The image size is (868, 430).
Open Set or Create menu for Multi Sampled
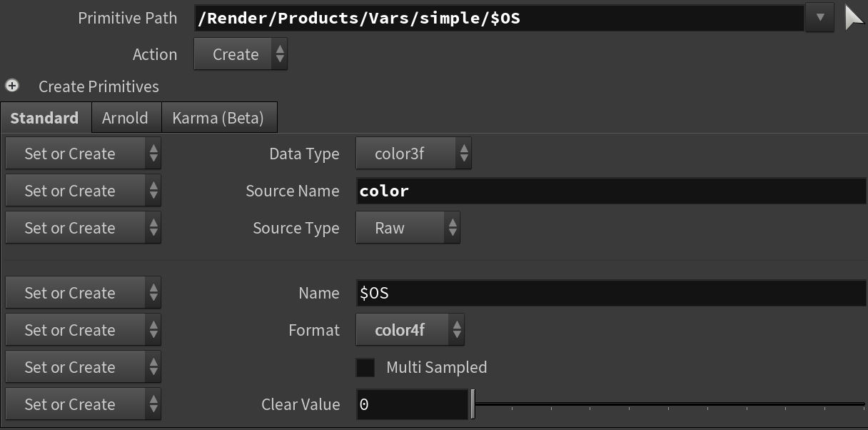pyautogui.click(x=83, y=367)
